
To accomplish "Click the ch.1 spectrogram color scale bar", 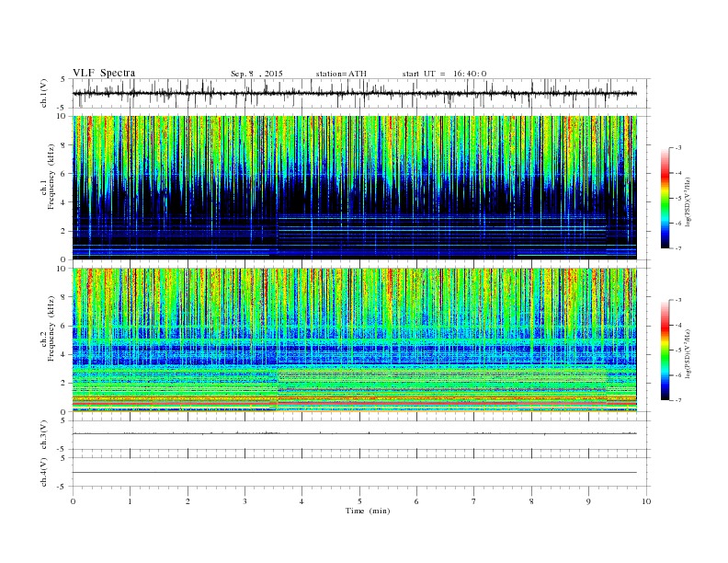I will click(x=665, y=198).
